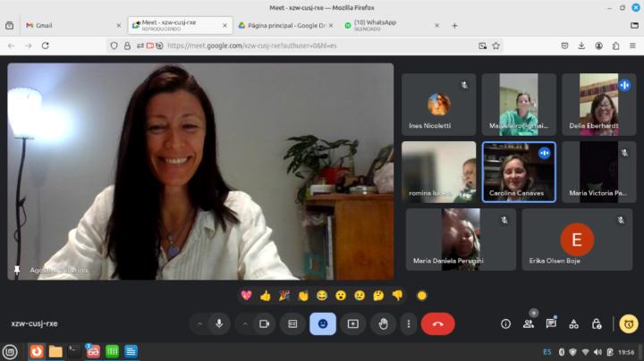This screenshot has width=644, height=361.
Task: Start presenting your screen
Action: point(352,323)
